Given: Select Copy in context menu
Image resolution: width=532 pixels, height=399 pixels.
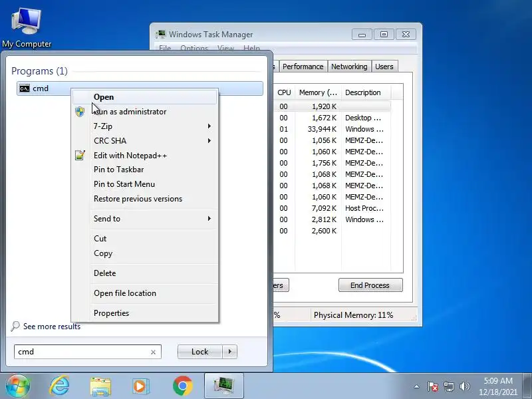Looking at the screenshot, I should click(x=144, y=253).
